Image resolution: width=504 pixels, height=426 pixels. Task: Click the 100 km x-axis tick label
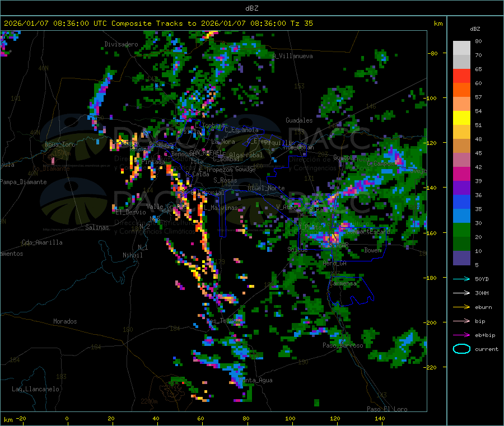pos(290,418)
